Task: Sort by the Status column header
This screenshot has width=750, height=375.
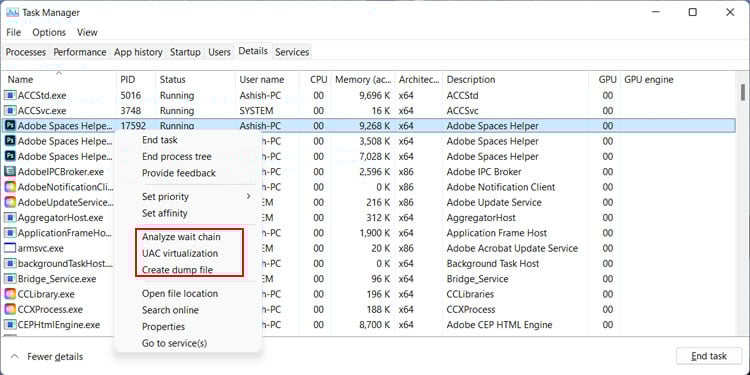Action: [195, 79]
